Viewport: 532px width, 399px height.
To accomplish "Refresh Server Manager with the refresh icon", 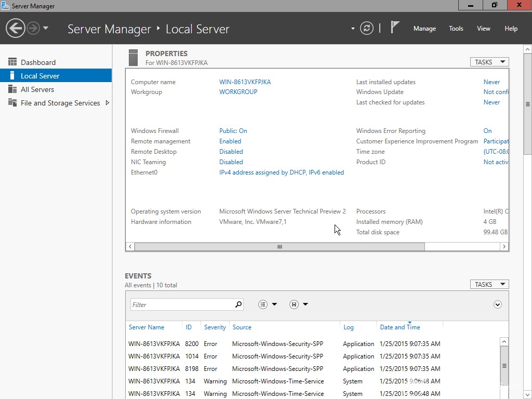I will 366,28.
